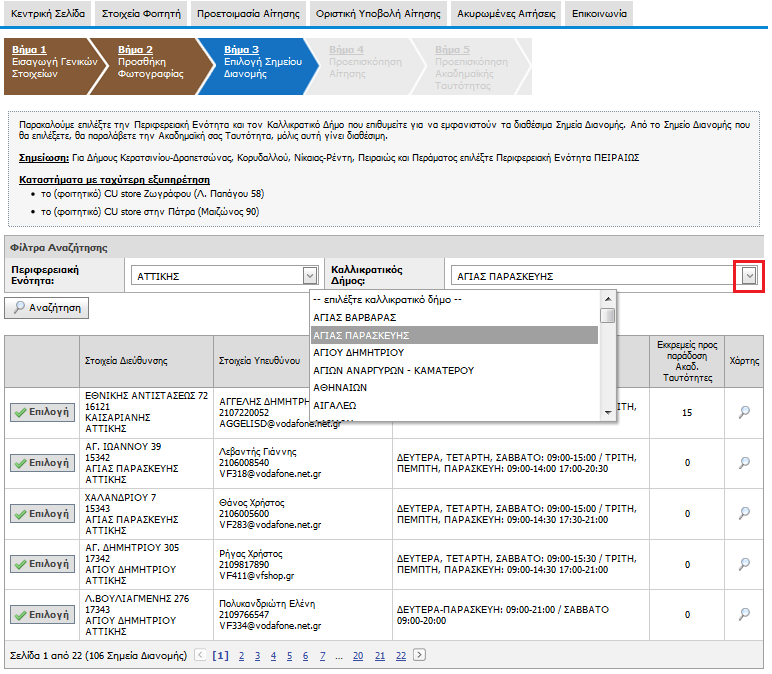Screen dimensions: 772x674
Task: Click Επιλογή for Λ.ΒΟΥΛΙΑΓΜΕΝΗΣ 276
Action: click(x=42, y=615)
